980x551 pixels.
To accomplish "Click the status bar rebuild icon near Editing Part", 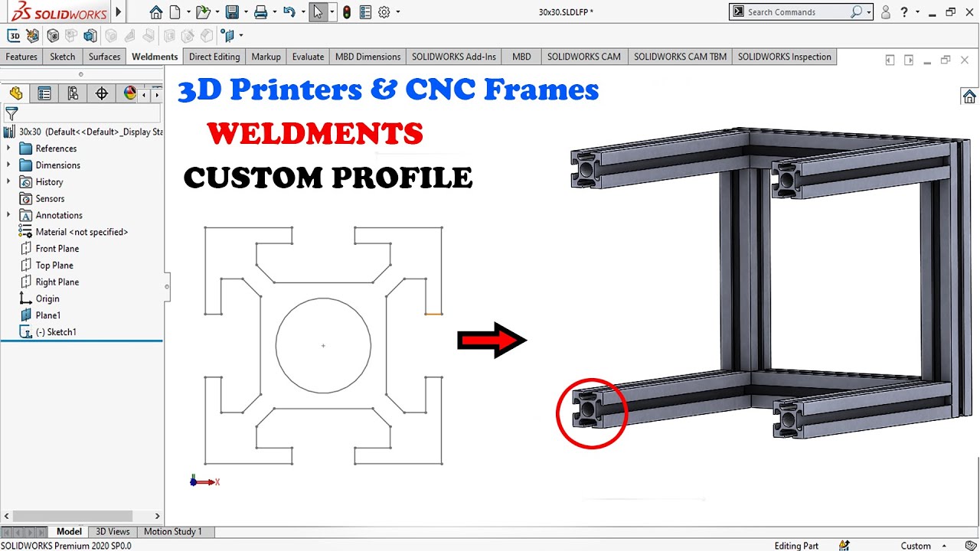I will tap(844, 546).
